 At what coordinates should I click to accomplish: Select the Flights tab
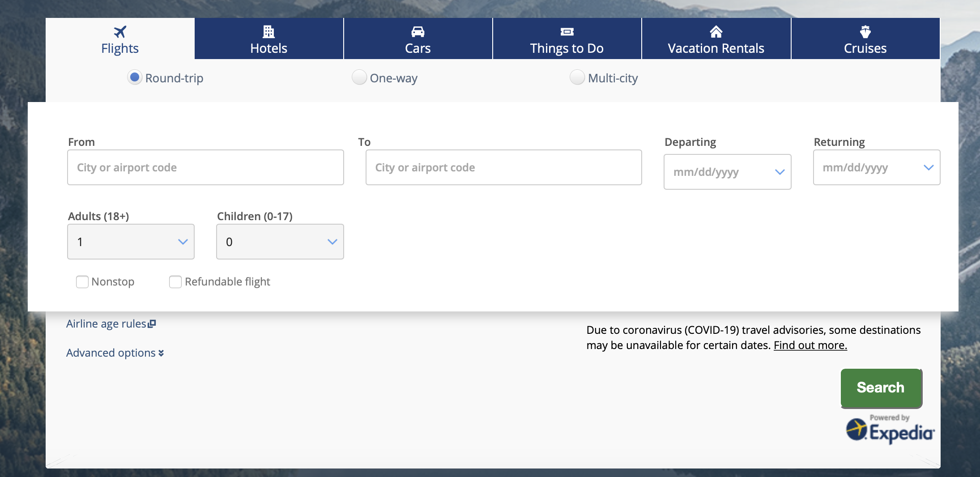click(x=120, y=38)
